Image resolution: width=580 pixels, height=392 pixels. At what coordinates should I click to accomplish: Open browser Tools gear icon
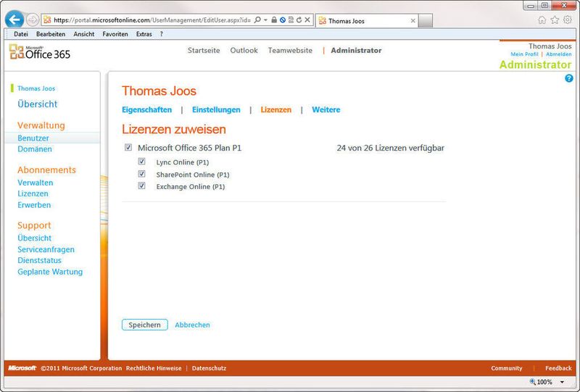[568, 20]
